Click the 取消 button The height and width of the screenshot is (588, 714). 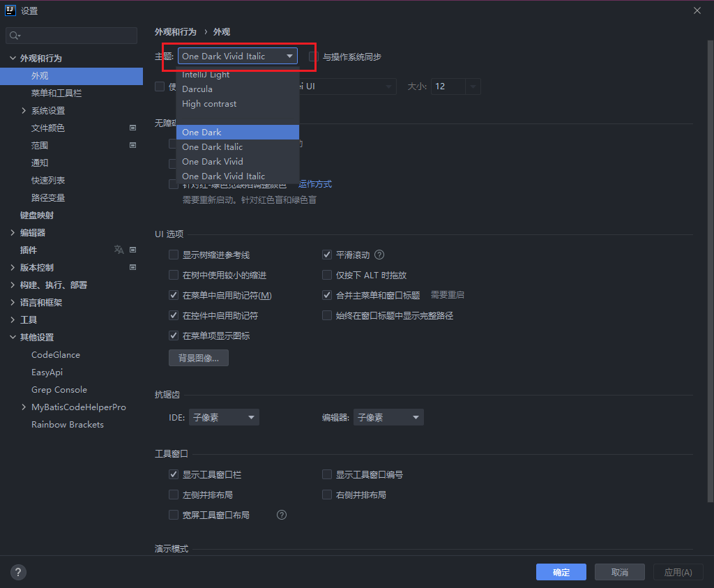[x=620, y=572]
